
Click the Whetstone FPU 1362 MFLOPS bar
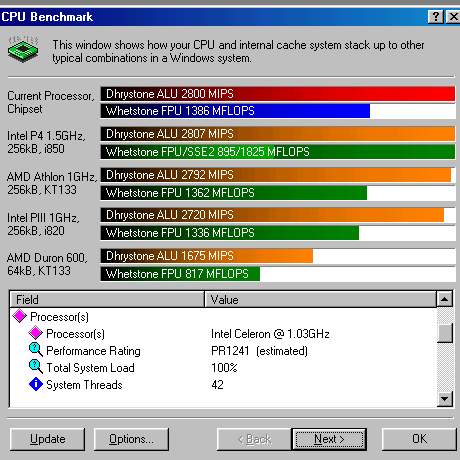(x=234, y=193)
